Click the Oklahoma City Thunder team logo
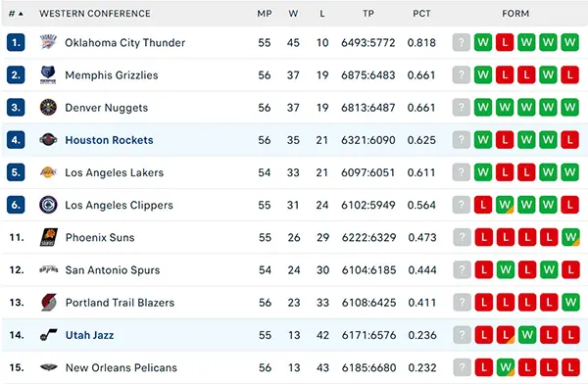588x384 pixels. tap(48, 42)
